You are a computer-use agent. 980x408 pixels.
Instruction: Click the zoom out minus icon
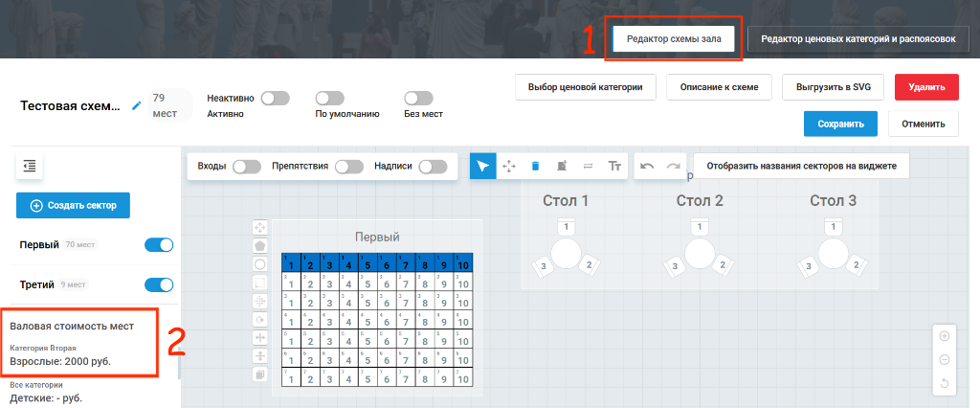[x=945, y=360]
